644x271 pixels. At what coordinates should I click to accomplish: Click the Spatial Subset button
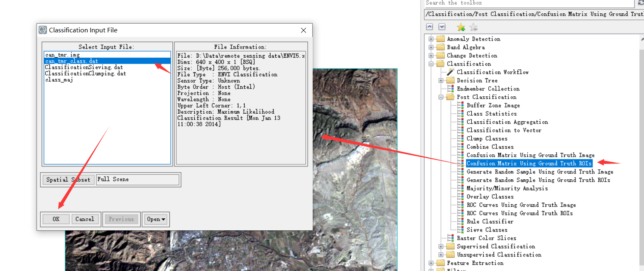[x=68, y=180]
